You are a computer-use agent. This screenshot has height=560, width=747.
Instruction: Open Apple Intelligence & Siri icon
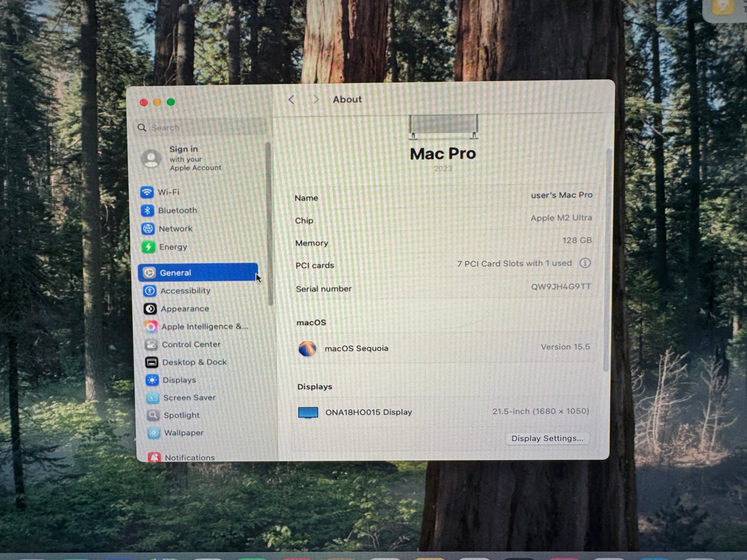151,326
